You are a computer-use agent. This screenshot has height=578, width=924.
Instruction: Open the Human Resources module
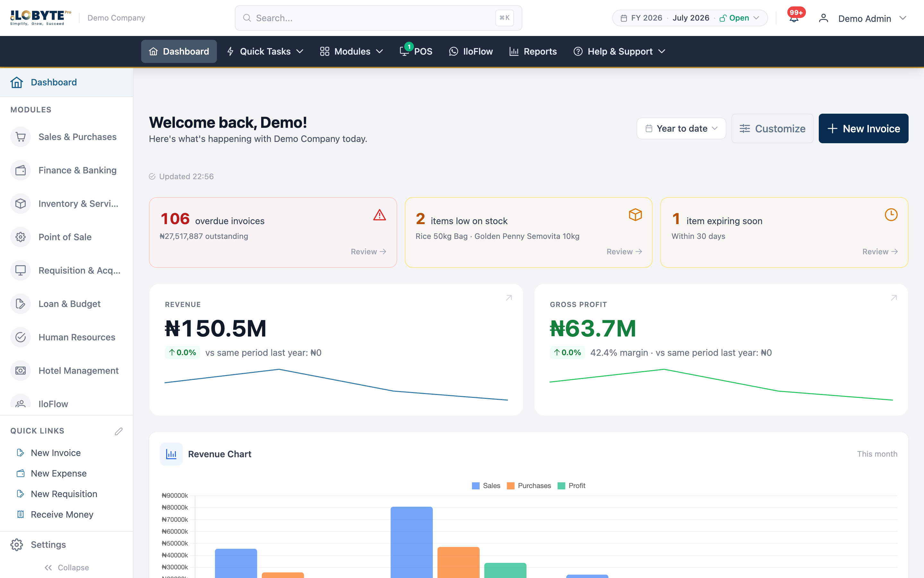coord(66,337)
